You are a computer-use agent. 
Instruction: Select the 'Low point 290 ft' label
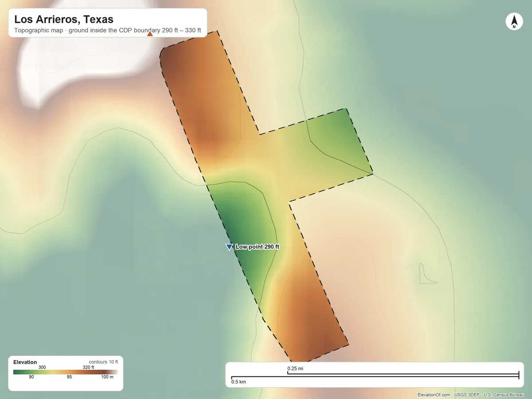[257, 247]
